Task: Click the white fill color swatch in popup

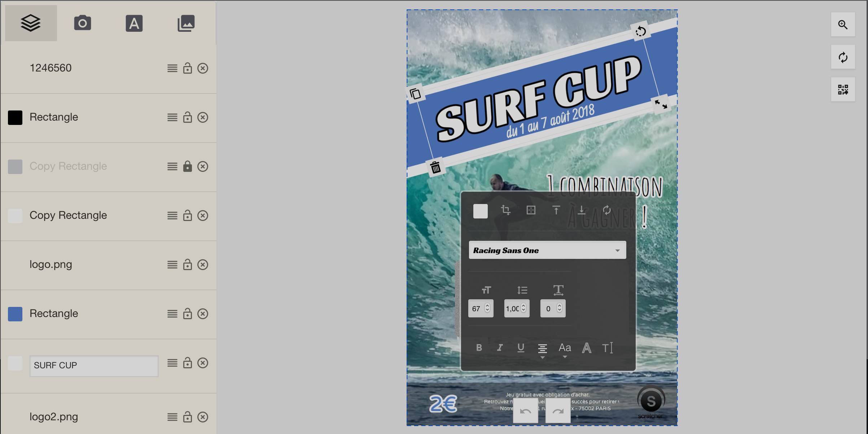Action: pos(480,211)
